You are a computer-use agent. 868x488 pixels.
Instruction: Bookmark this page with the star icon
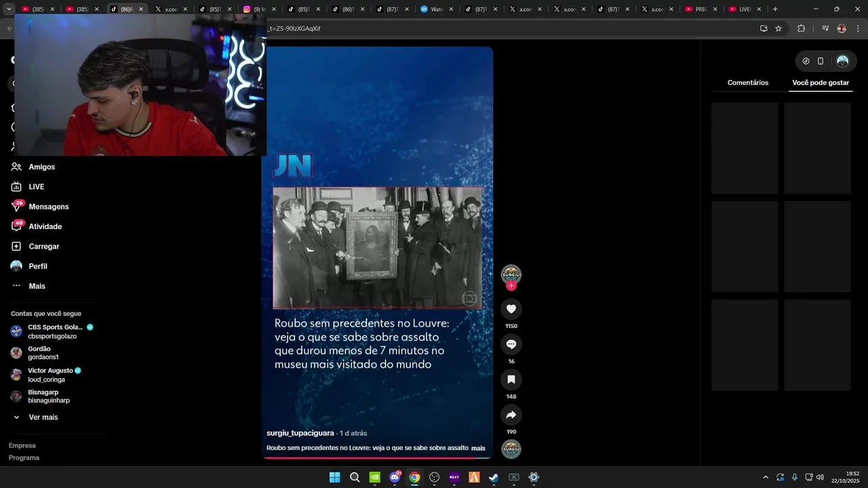(778, 28)
